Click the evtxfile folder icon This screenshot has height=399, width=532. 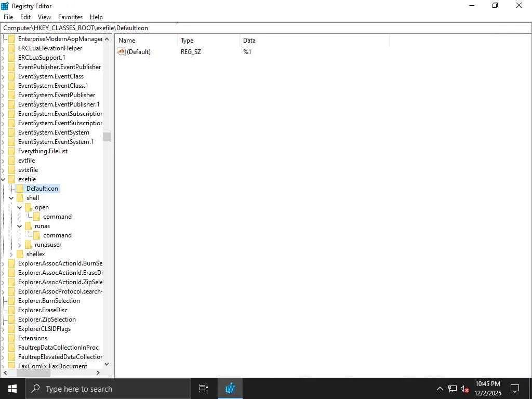[x=12, y=170]
